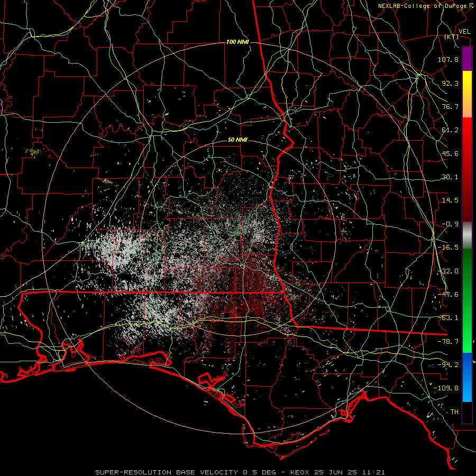Select the -16.5 velocity scale value
The width and height of the screenshot is (476, 476).
448,248
